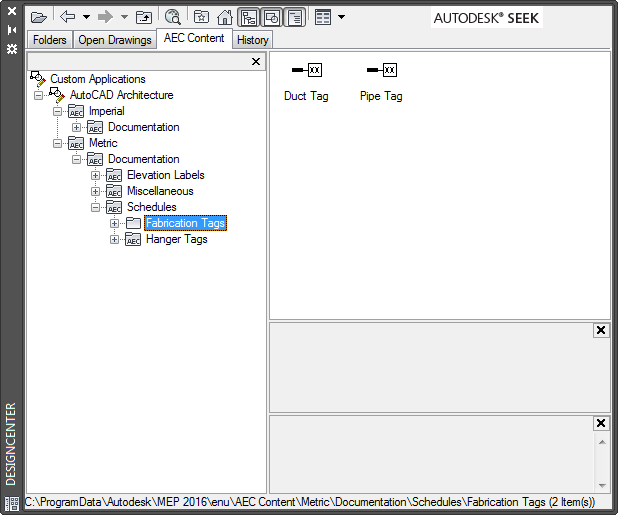Collapse the Imperial node
Viewport: 618px width, 515px height.
coord(57,112)
